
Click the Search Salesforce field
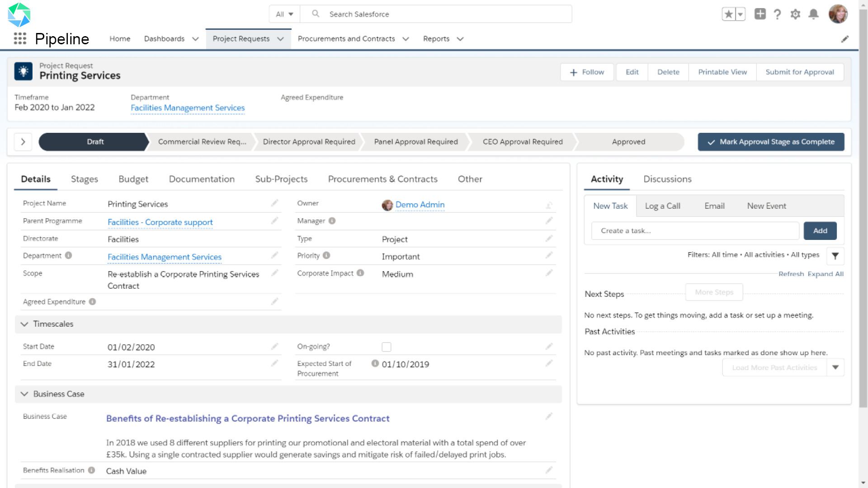pyautogui.click(x=436, y=14)
